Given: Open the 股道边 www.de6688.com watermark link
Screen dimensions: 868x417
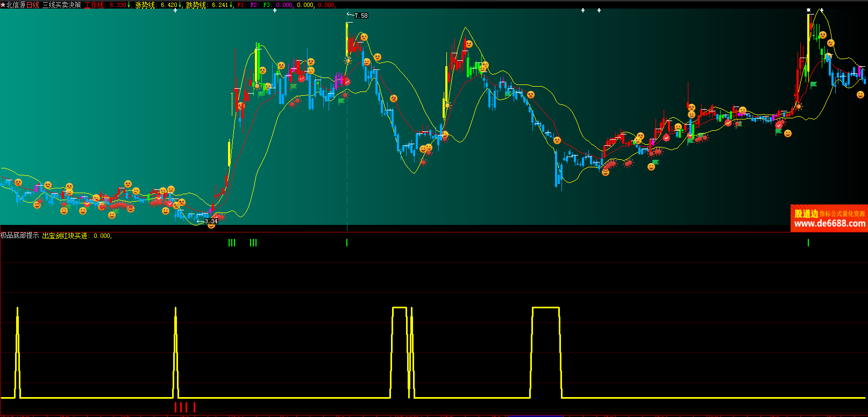Looking at the screenshot, I should point(829,218).
